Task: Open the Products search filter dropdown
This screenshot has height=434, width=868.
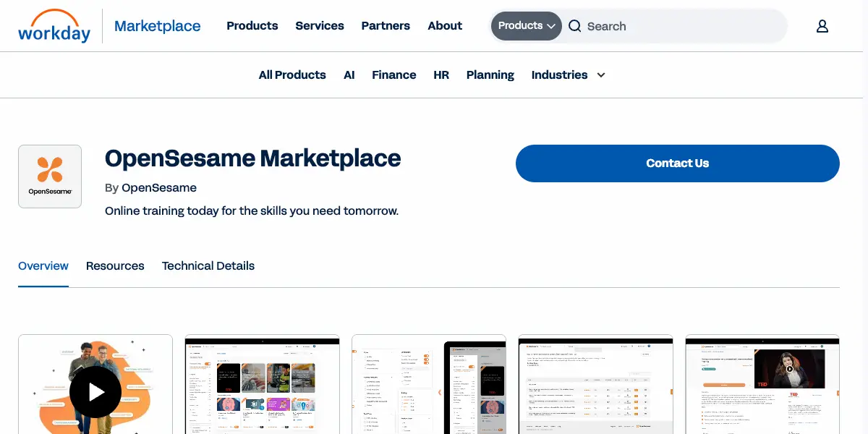Action: click(x=527, y=26)
